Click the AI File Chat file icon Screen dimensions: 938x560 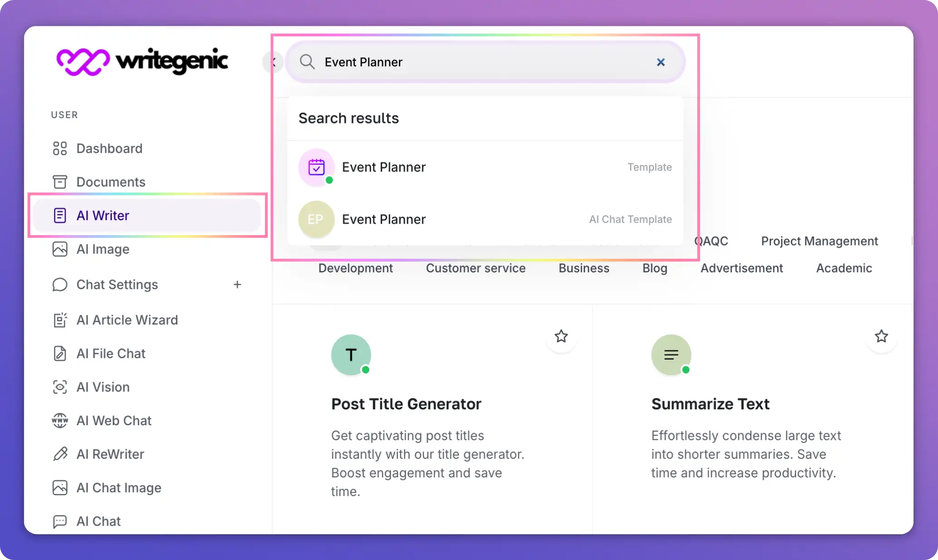[60, 354]
